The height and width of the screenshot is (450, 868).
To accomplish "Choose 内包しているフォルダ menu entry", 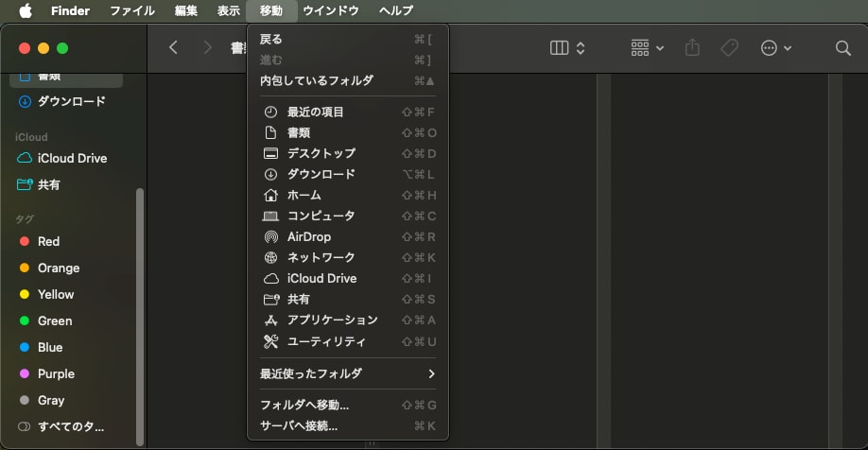I will (x=348, y=80).
